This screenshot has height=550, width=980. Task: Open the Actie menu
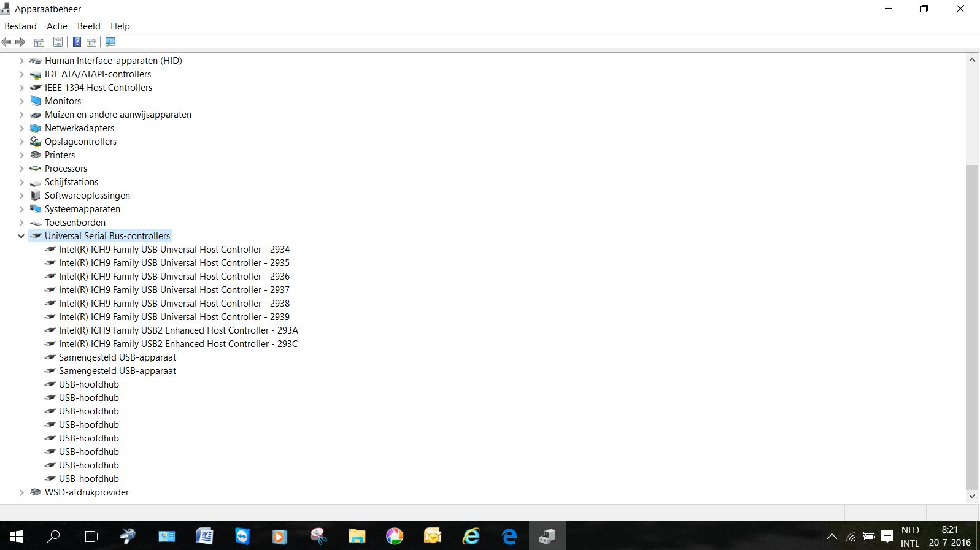(x=57, y=26)
